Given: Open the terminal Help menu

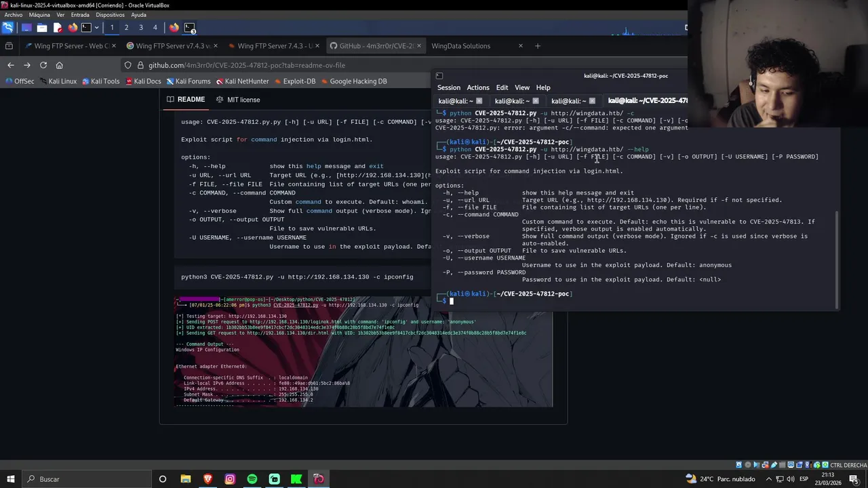Looking at the screenshot, I should click(543, 87).
